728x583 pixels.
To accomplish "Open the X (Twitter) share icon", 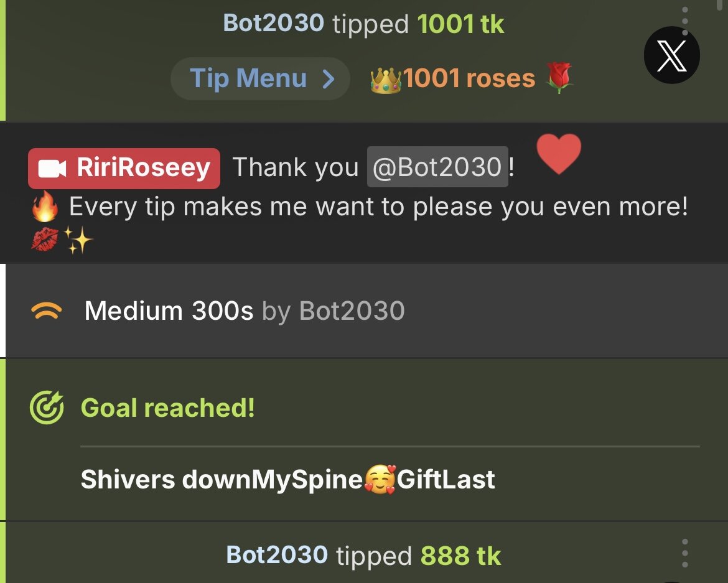I will [x=672, y=55].
